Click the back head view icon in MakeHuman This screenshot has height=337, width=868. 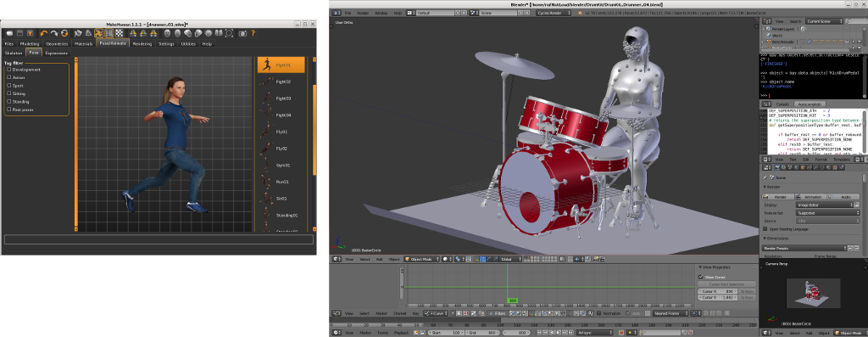[x=177, y=33]
